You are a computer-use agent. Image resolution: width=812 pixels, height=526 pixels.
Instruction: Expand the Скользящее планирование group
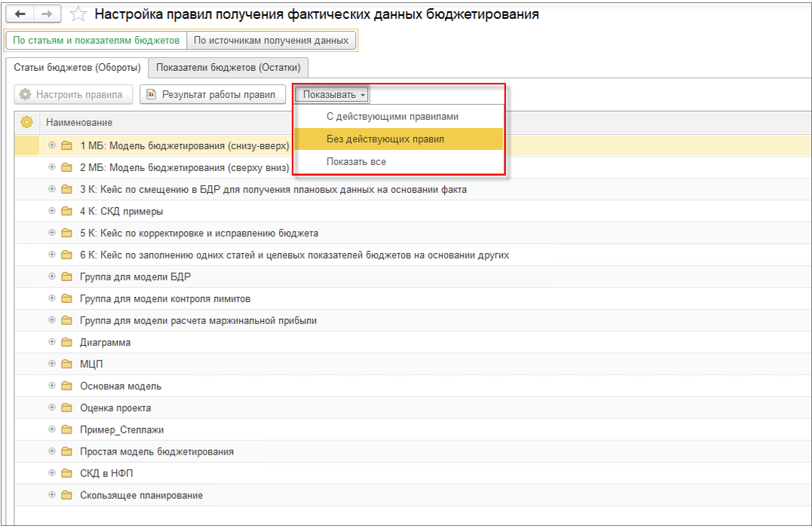coord(52,495)
